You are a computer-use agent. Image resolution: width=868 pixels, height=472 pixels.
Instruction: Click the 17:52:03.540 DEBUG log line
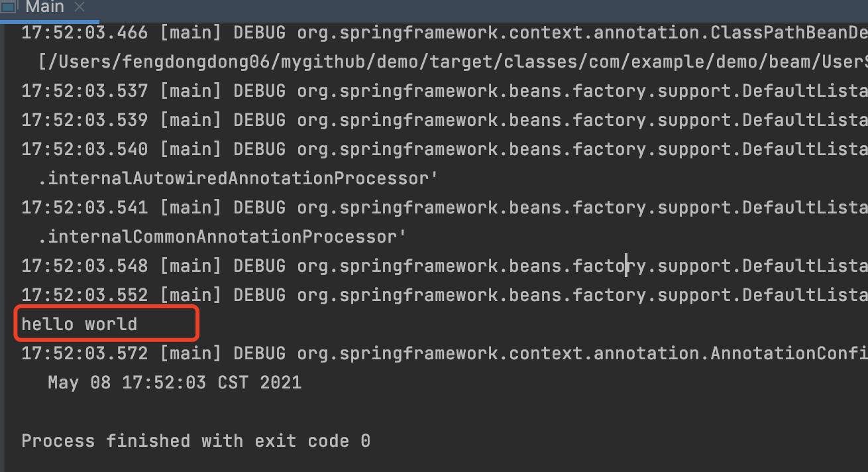[x=445, y=149]
